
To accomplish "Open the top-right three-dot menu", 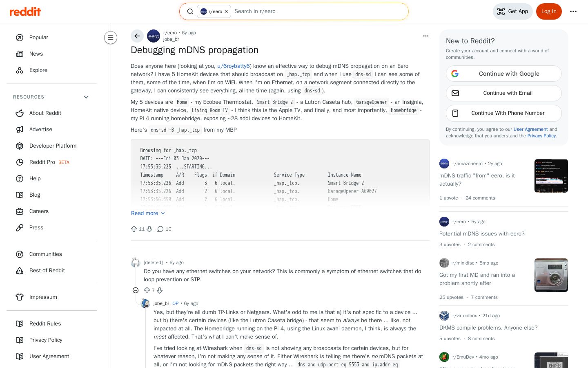I will click(573, 11).
